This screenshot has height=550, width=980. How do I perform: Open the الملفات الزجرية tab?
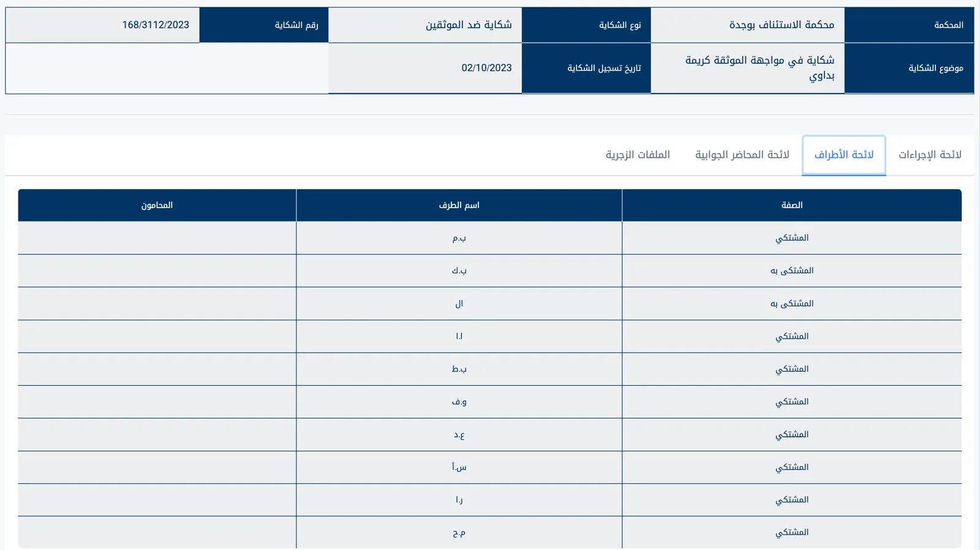coord(638,155)
